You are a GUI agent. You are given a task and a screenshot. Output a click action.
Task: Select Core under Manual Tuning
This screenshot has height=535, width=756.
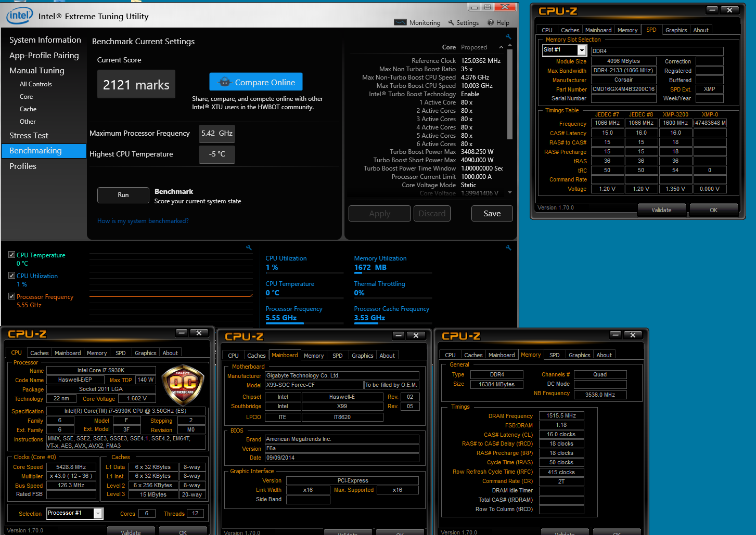pyautogui.click(x=26, y=97)
